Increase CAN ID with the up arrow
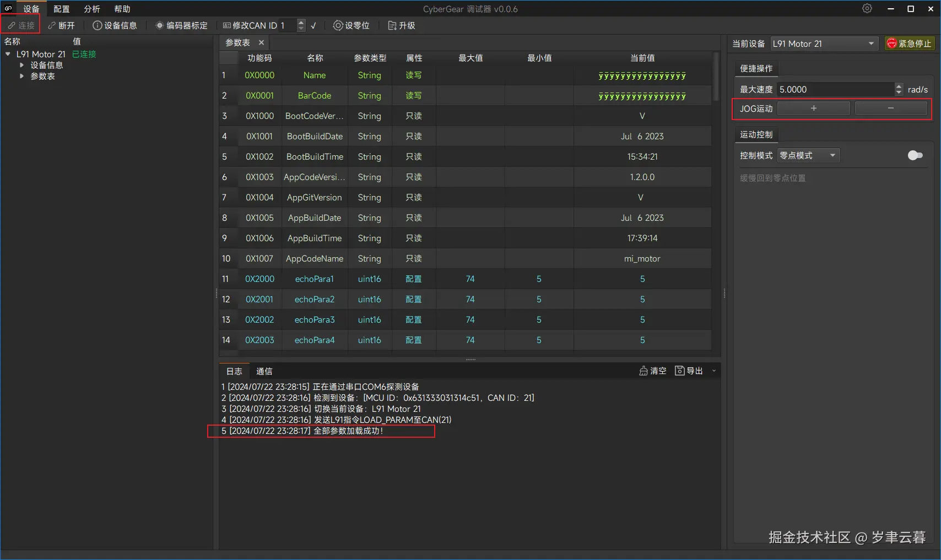Viewport: 941px width, 560px height. click(x=301, y=22)
